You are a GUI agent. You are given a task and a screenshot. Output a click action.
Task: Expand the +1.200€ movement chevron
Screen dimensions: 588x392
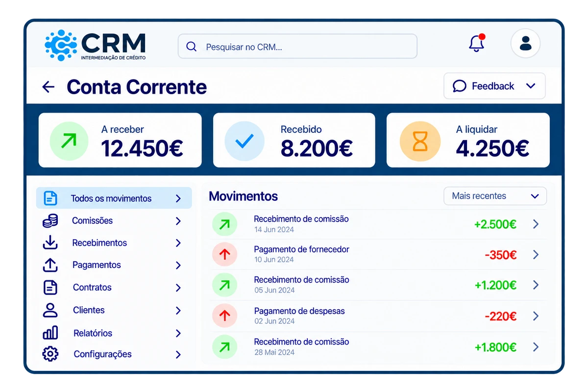coord(536,285)
